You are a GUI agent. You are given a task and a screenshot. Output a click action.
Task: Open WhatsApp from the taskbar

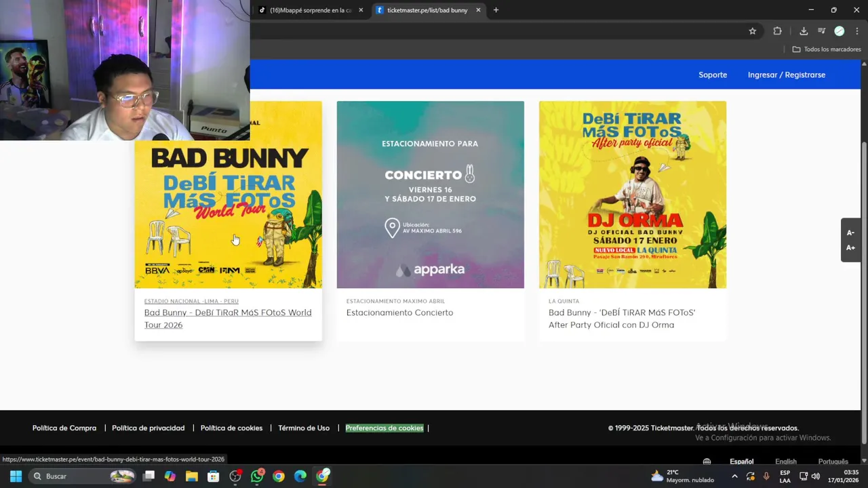[257, 476]
